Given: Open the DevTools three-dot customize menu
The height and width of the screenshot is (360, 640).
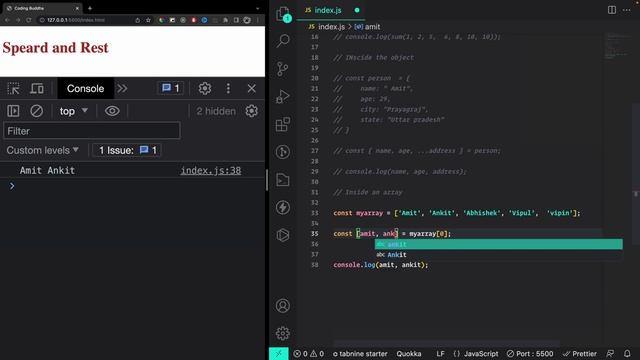Looking at the screenshot, I should click(x=228, y=89).
